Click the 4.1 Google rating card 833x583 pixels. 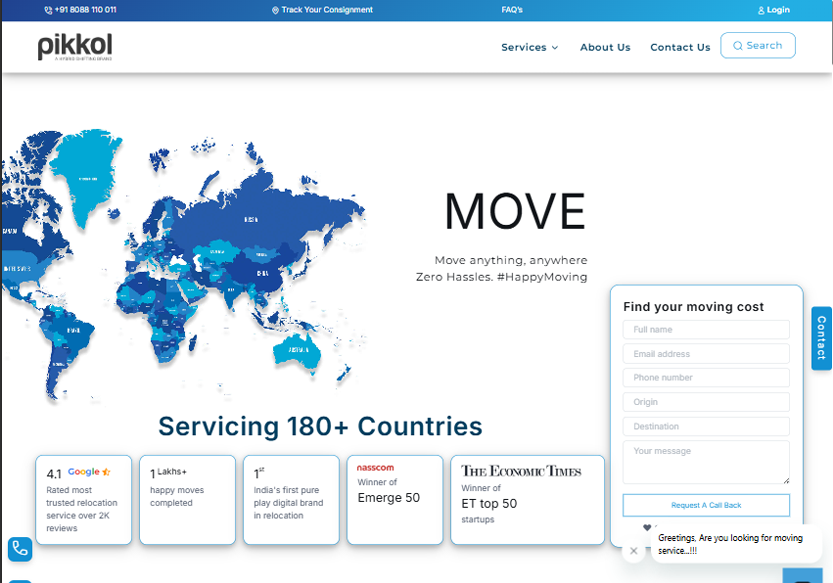83,500
